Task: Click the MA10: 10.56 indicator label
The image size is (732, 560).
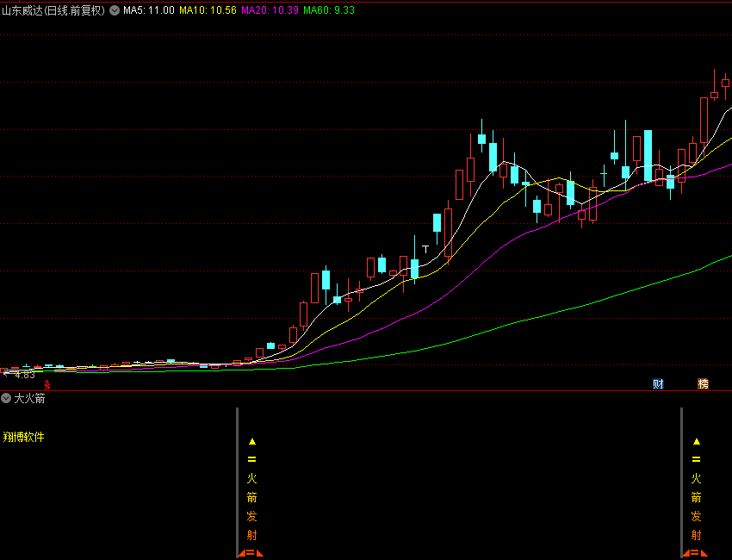Action: pyautogui.click(x=208, y=10)
